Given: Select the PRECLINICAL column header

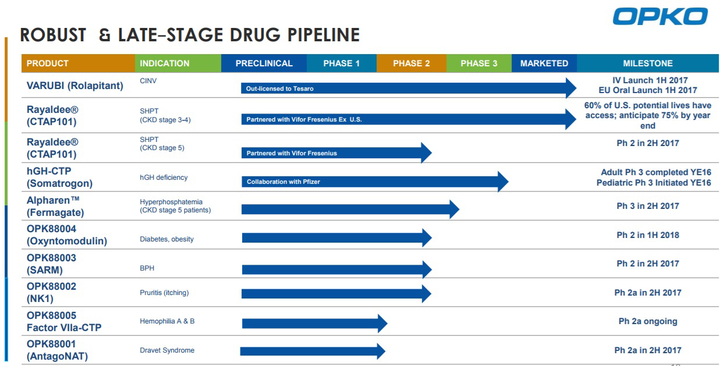Looking at the screenshot, I should [x=264, y=63].
